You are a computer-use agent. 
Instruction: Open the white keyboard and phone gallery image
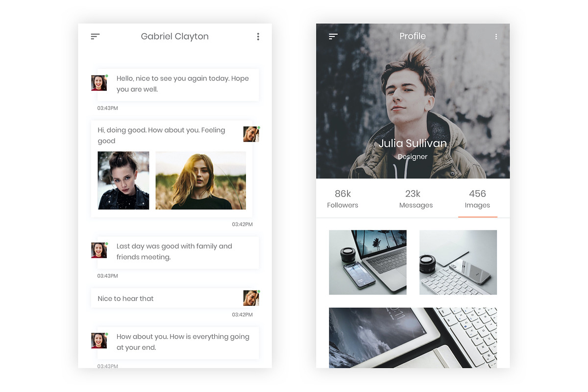[x=458, y=262]
